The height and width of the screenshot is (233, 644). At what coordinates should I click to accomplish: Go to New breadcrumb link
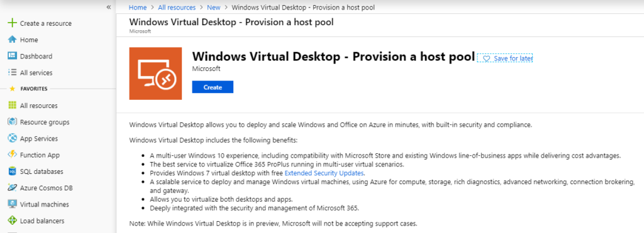(x=214, y=8)
